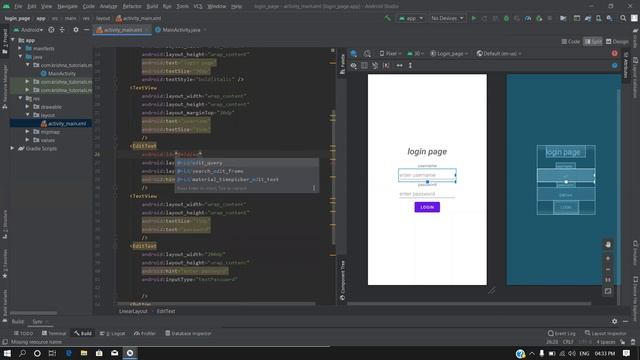The height and width of the screenshot is (360, 640).
Task: Start debugging with the bug icon
Action: point(506,18)
